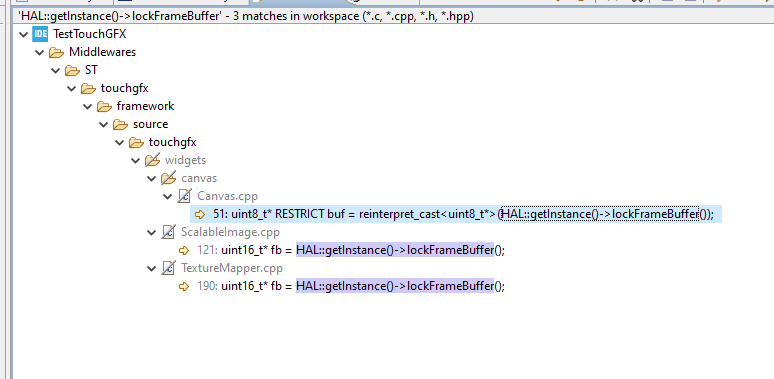Collapse the framework tree node

tap(87, 107)
